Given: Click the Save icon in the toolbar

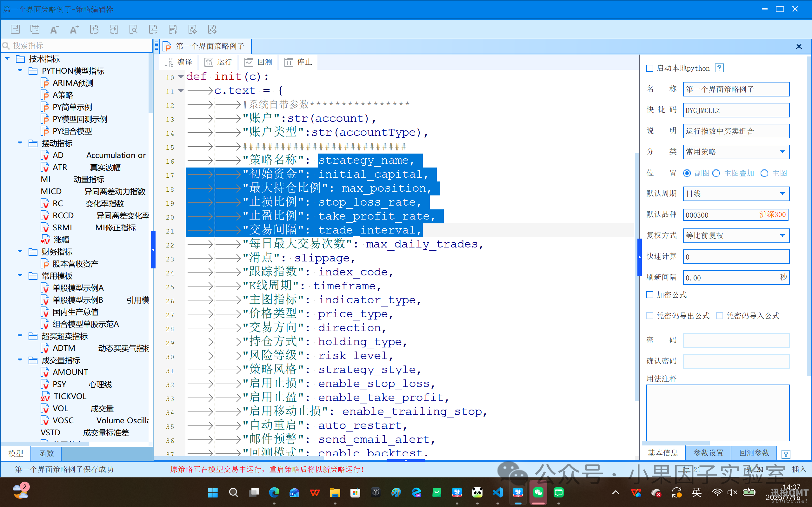Looking at the screenshot, I should (15, 29).
